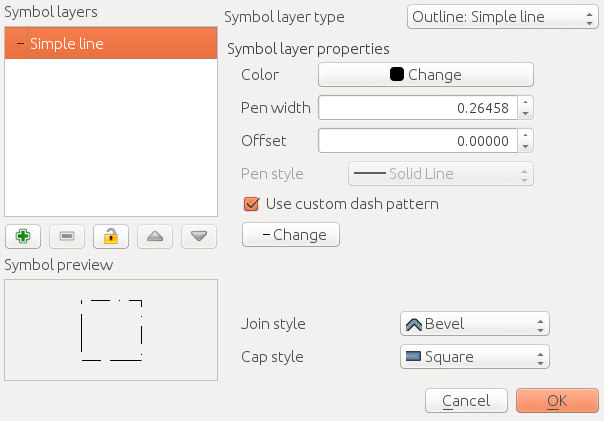Viewport: 604px width, 421px height.
Task: Click into the Offset value field
Action: click(x=418, y=141)
